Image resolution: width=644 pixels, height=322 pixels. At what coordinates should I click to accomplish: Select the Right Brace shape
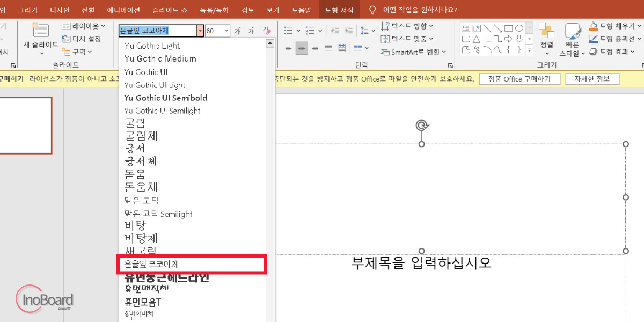point(519,50)
